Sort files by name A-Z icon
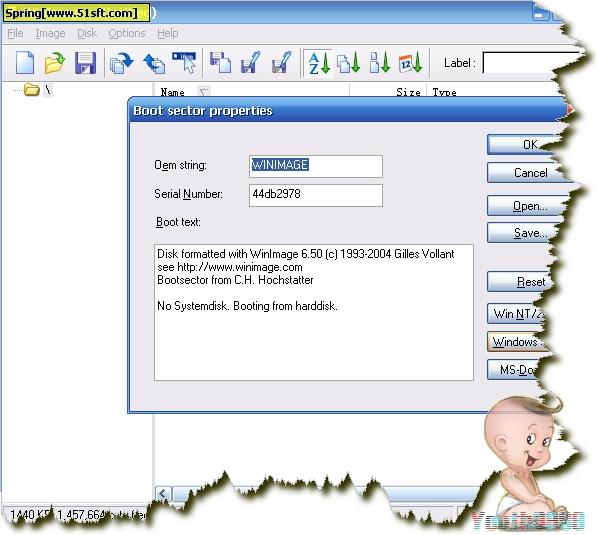The width and height of the screenshot is (599, 535). tap(319, 63)
